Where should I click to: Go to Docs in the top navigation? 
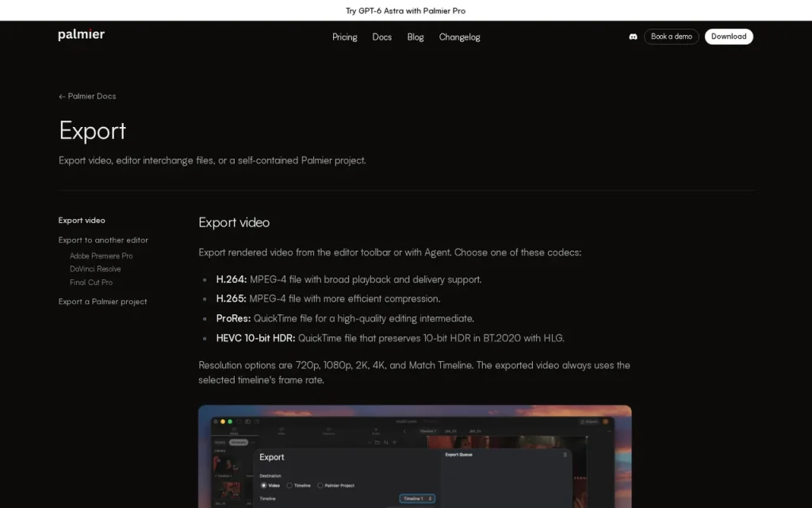click(x=381, y=37)
